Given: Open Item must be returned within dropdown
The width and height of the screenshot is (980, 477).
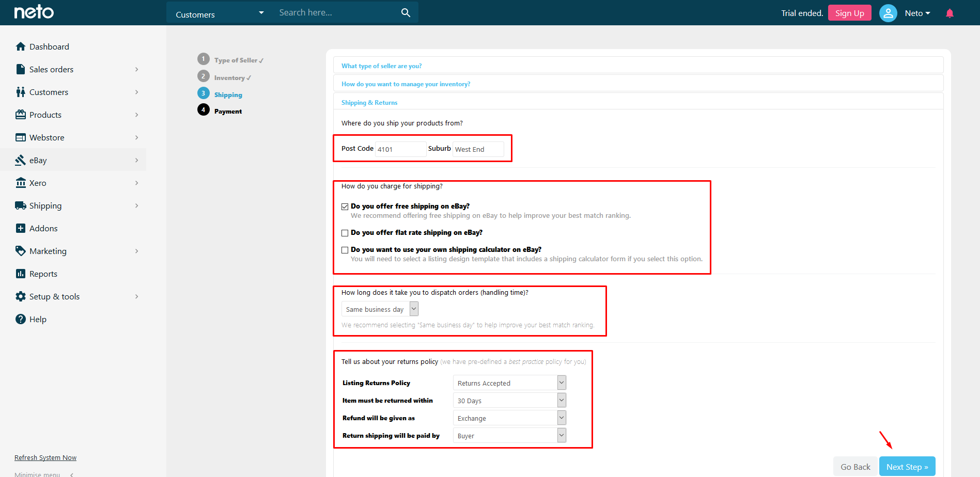Looking at the screenshot, I should point(509,400).
